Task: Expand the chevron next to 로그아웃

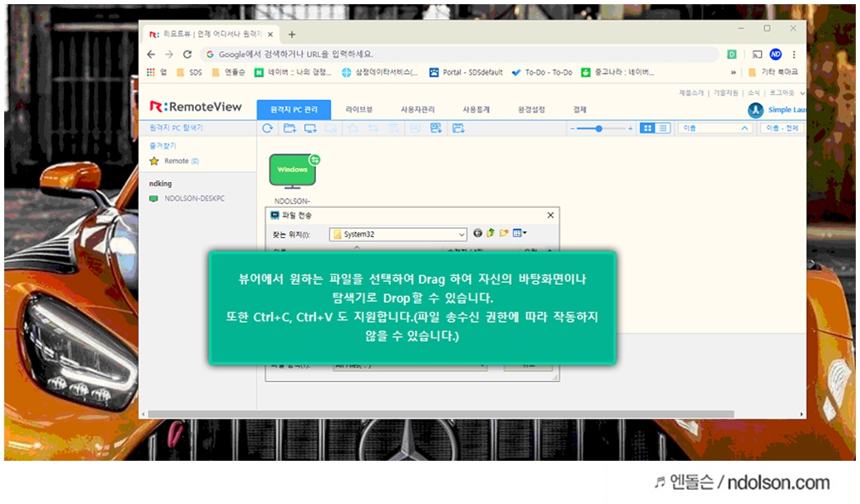Action: [802, 93]
